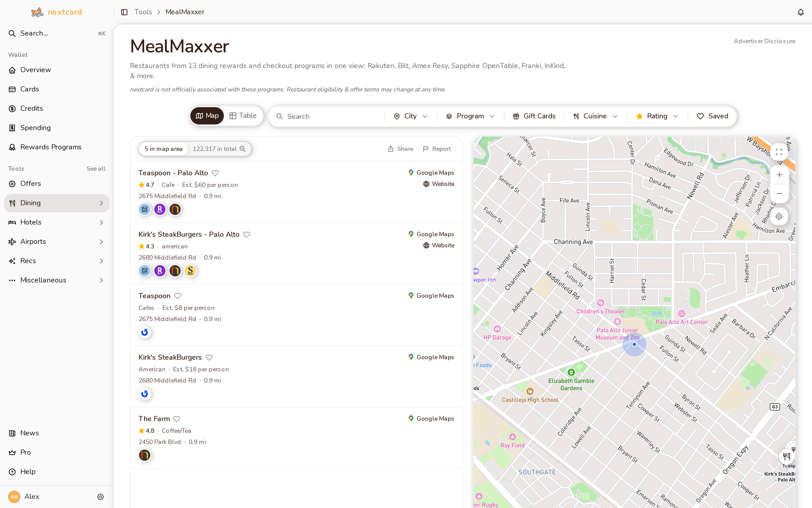Save Teaspoon - Palo Alto with heart
This screenshot has height=508, width=812.
tap(215, 173)
